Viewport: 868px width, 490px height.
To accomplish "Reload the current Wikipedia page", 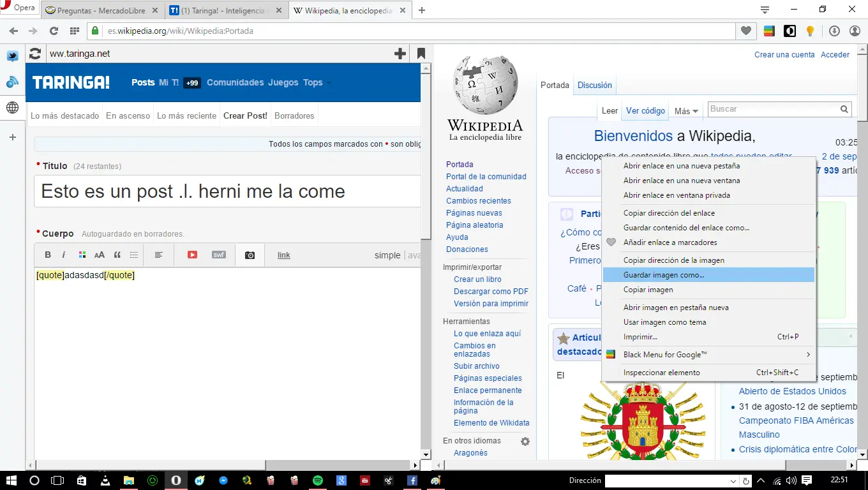I will [54, 31].
